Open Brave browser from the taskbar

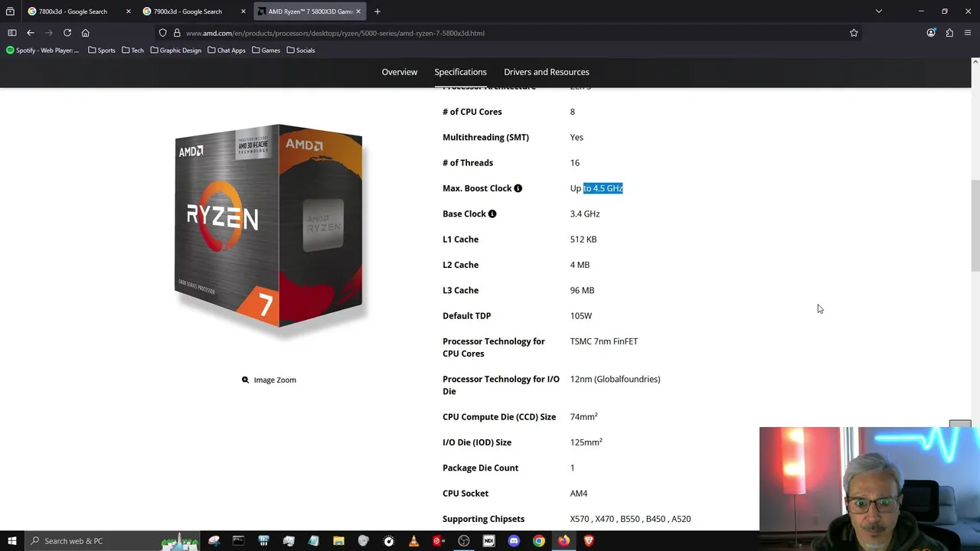(x=589, y=541)
